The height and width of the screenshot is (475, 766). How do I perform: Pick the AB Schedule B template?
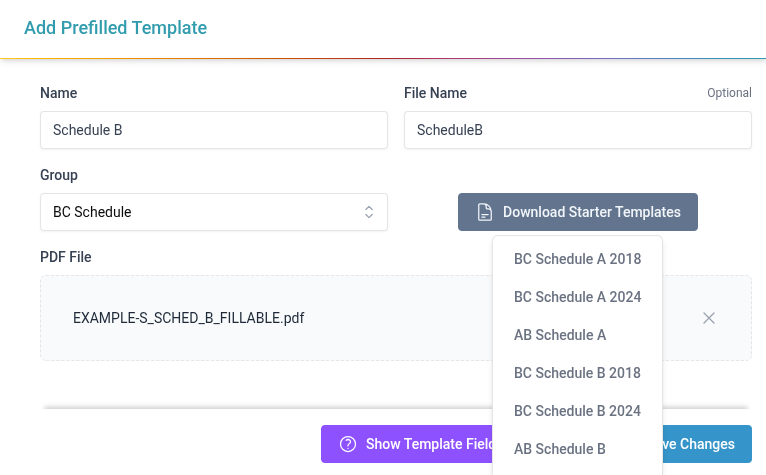(x=560, y=449)
